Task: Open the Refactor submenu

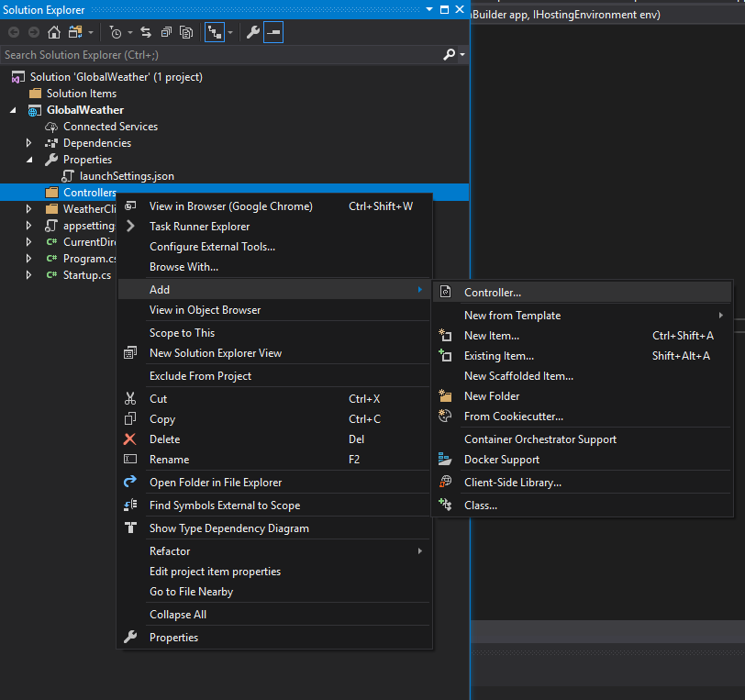Action: (x=274, y=550)
